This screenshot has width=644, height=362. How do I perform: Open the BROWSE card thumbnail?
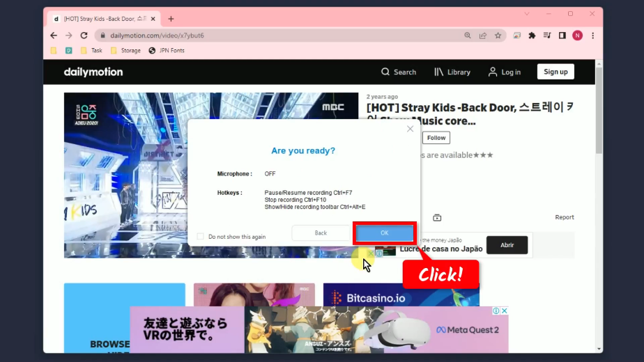[x=125, y=317]
